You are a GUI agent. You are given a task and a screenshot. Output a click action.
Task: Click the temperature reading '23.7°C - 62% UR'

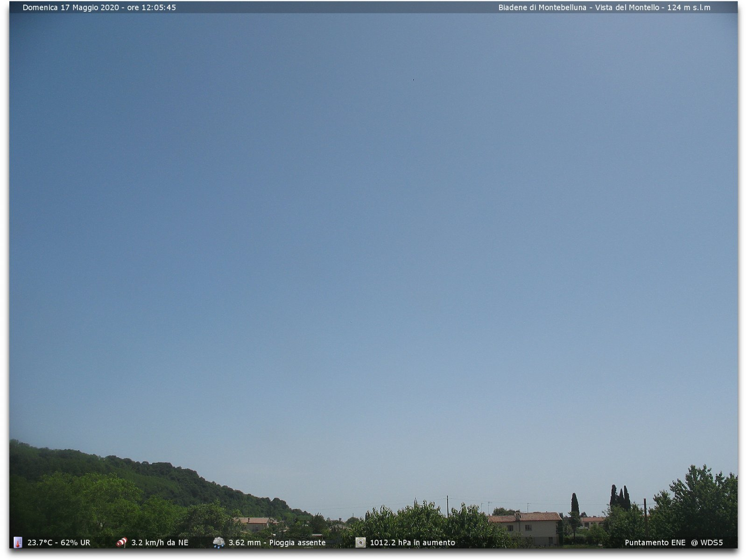[59, 542]
